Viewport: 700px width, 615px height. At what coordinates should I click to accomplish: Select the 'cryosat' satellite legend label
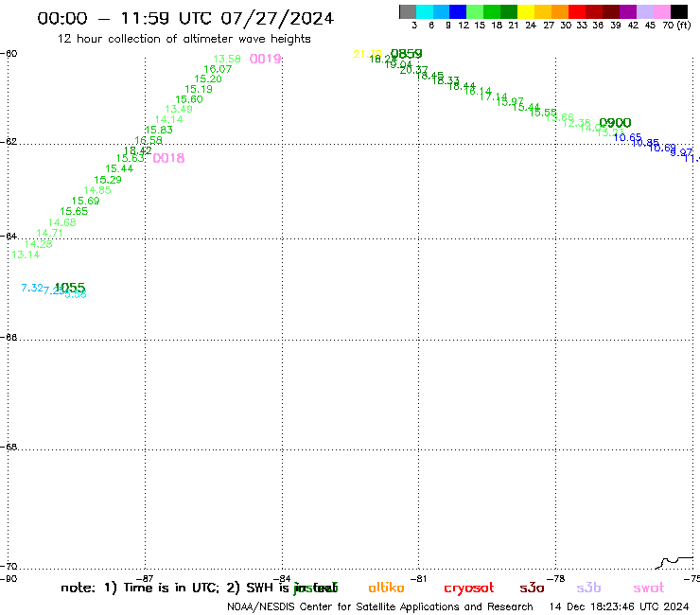coord(469,589)
